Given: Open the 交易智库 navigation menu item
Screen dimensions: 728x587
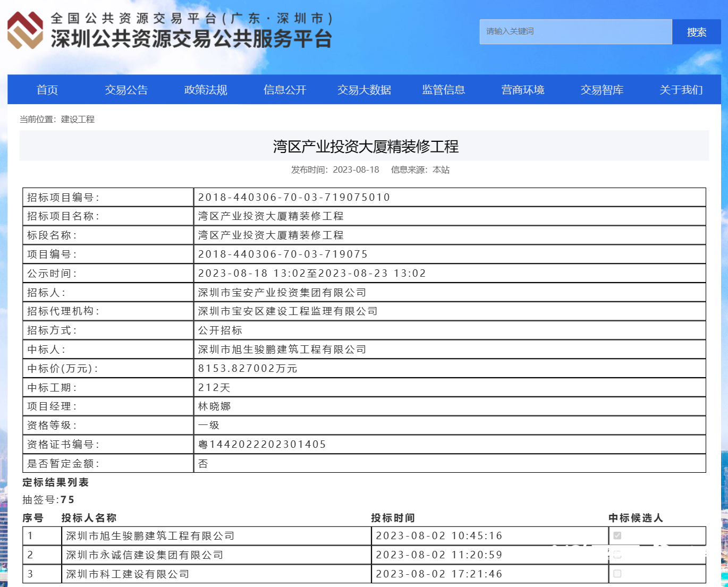Looking at the screenshot, I should (602, 90).
